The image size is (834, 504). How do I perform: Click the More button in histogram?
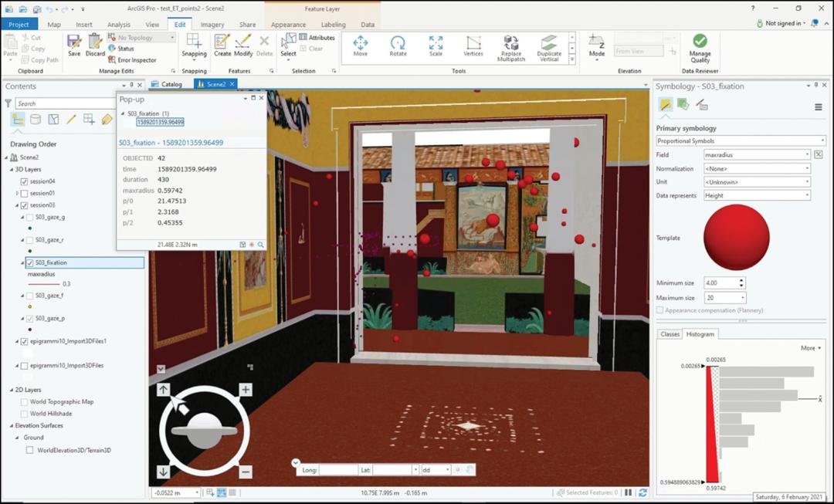coord(811,348)
